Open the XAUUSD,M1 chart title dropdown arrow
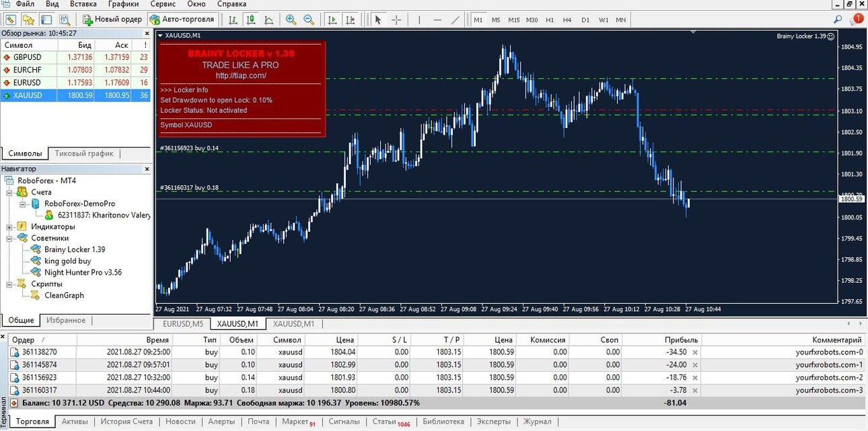Image resolution: width=868 pixels, height=431 pixels. click(160, 35)
